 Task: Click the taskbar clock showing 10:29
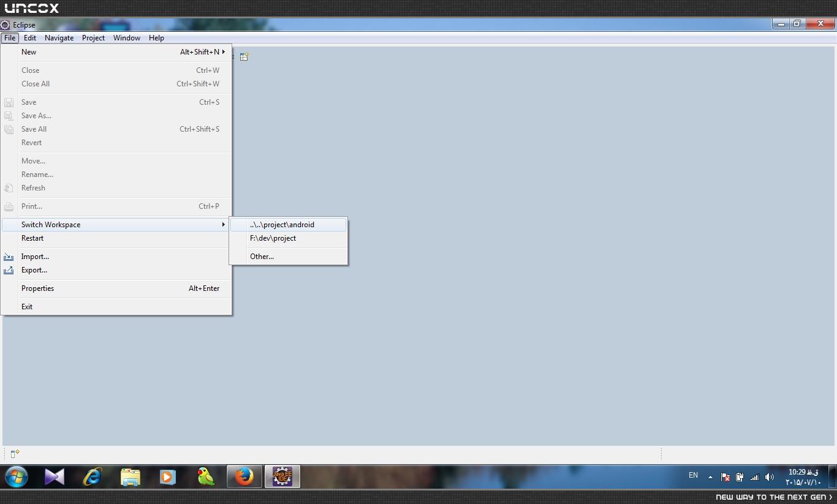coord(803,477)
